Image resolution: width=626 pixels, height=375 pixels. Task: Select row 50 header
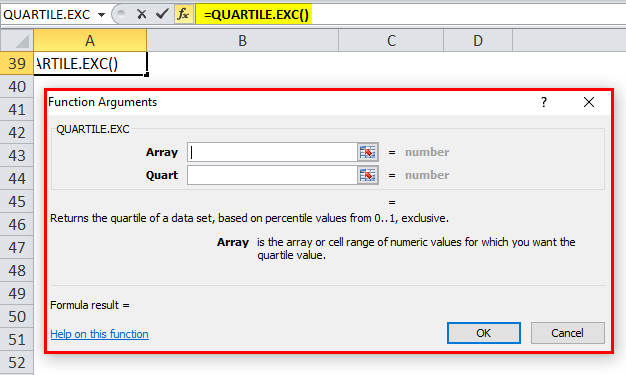tap(17, 317)
